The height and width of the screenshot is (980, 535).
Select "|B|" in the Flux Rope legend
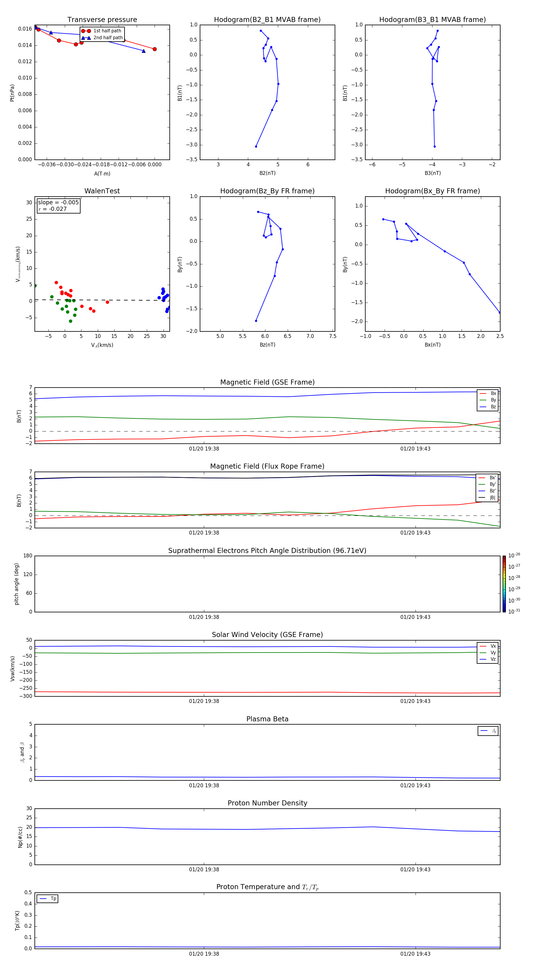(x=487, y=498)
